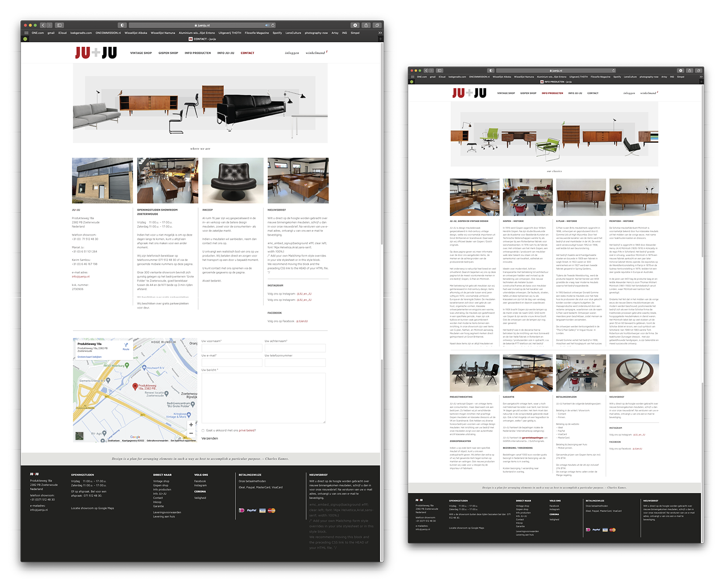
Task: Open Downloads in the CONTACT Safari window
Action: 355,25
